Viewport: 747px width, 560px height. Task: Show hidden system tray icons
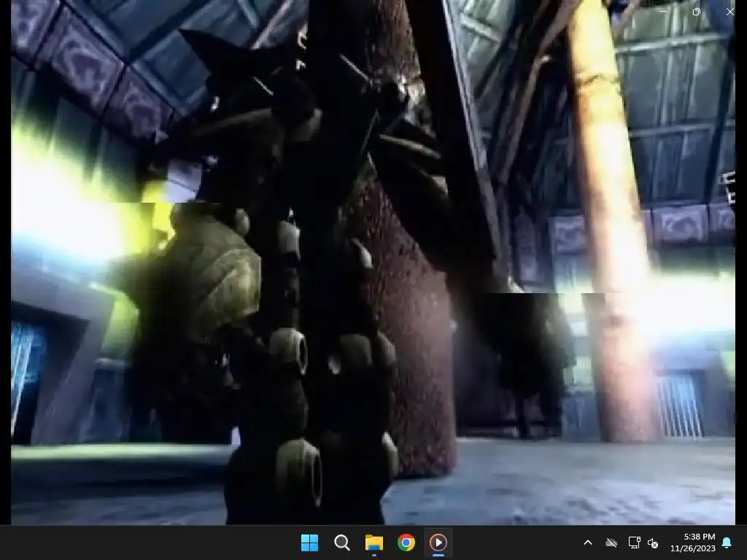(x=588, y=542)
